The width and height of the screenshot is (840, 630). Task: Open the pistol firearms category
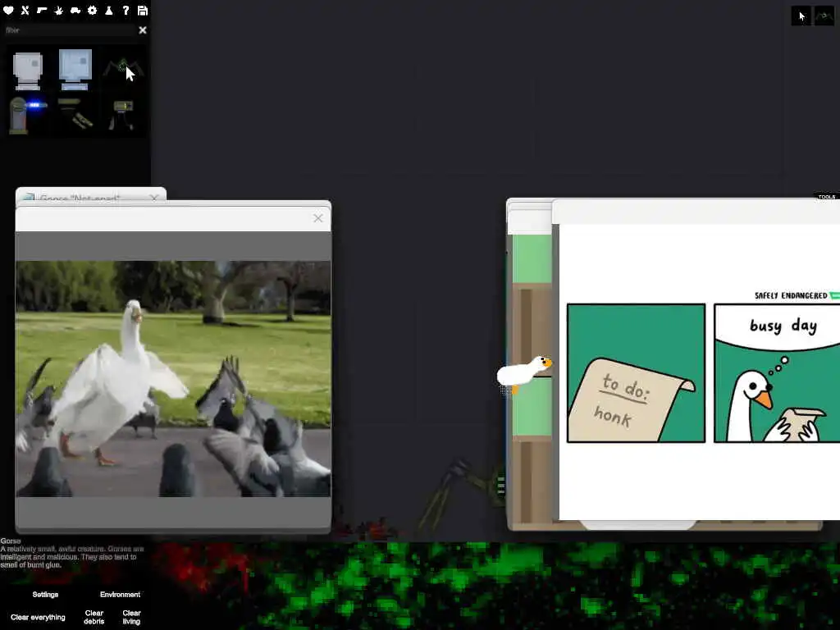[42, 10]
